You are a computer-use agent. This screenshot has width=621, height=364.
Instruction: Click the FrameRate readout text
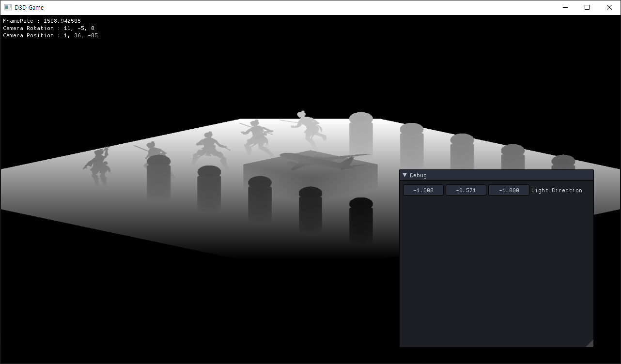(x=42, y=21)
